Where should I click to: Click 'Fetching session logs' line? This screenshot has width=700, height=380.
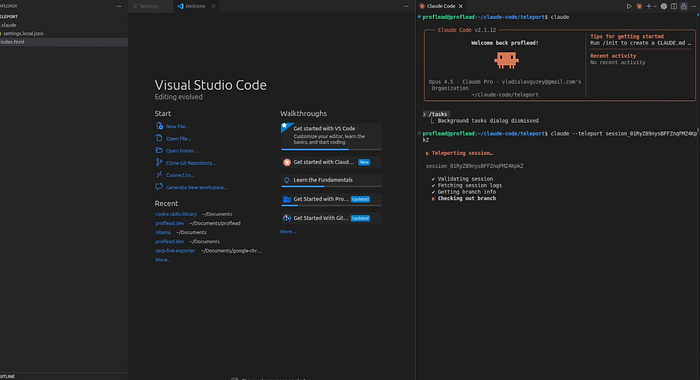tap(470, 185)
